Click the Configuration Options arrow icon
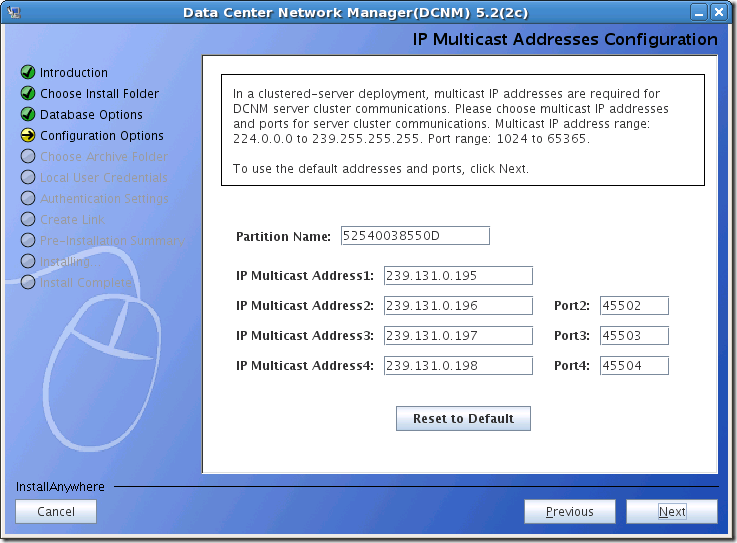The width and height of the screenshot is (737, 543). click(28, 135)
